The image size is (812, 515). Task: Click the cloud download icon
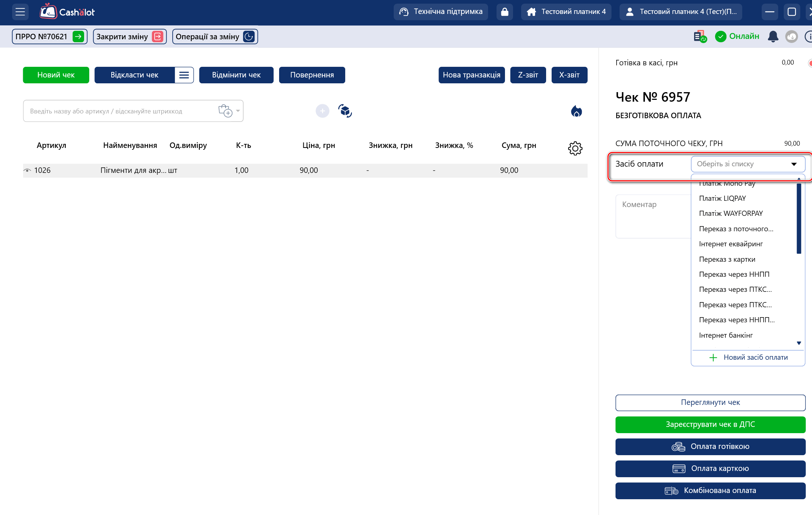point(791,36)
